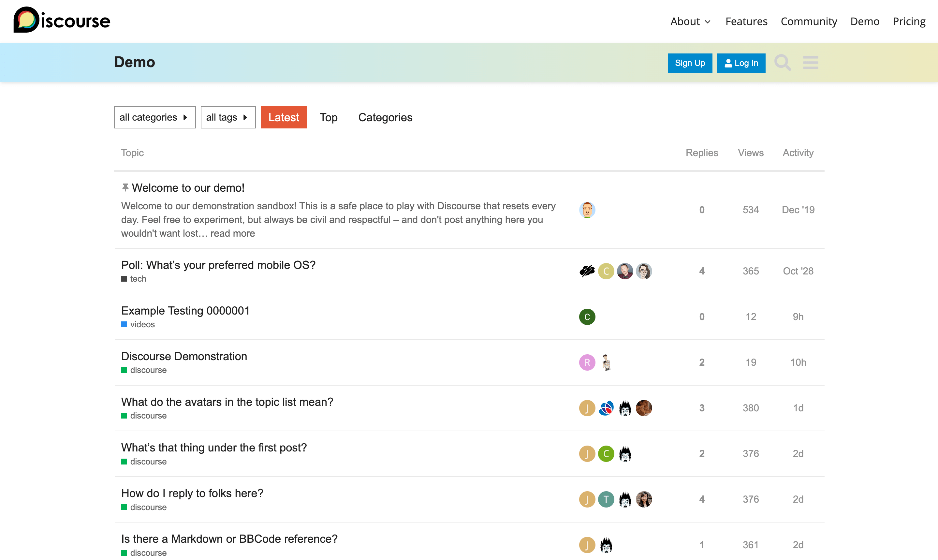This screenshot has width=938, height=560.
Task: Open How do I reply to folks here?
Action: 192,493
